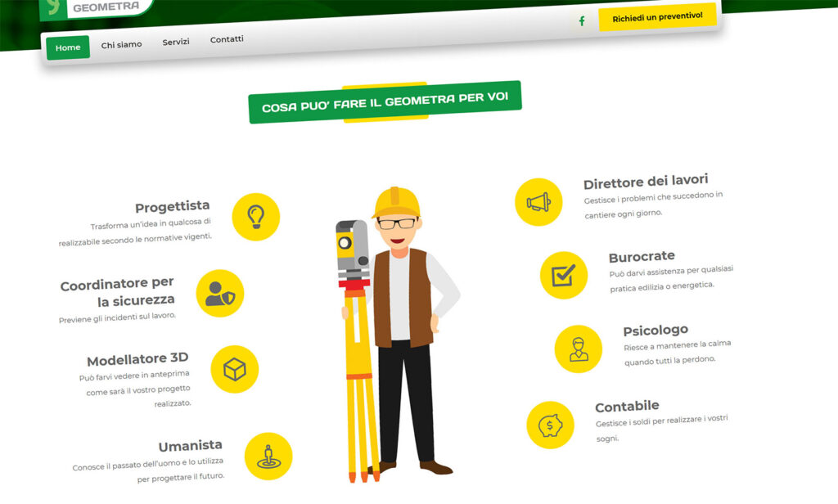The width and height of the screenshot is (838, 504).
Task: Click the Psicologo person icon
Action: (579, 349)
